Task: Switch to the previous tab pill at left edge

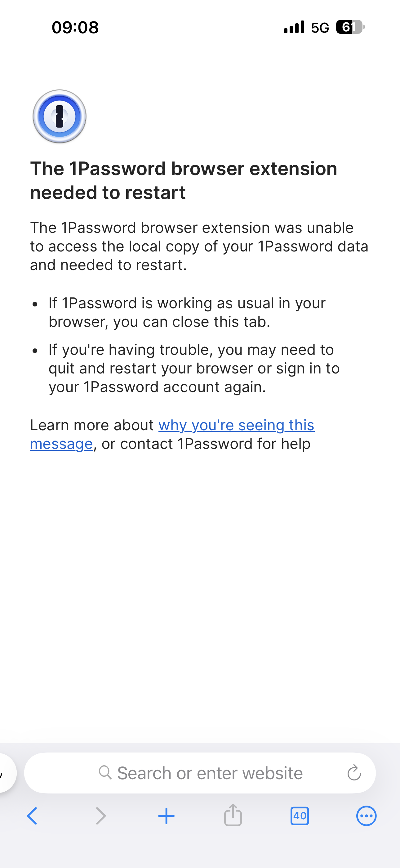Action: 6,773
